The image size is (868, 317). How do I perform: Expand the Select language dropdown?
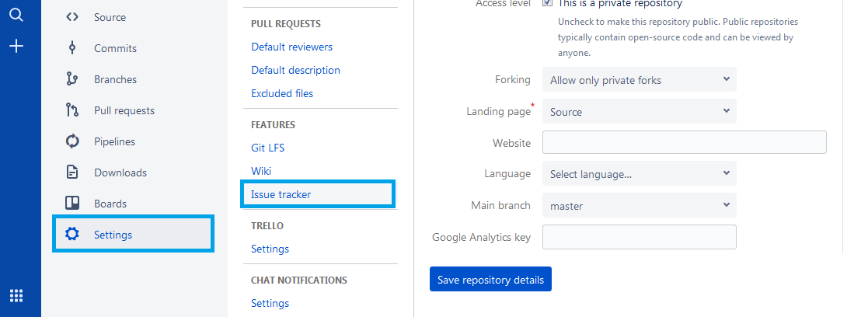pyautogui.click(x=640, y=174)
